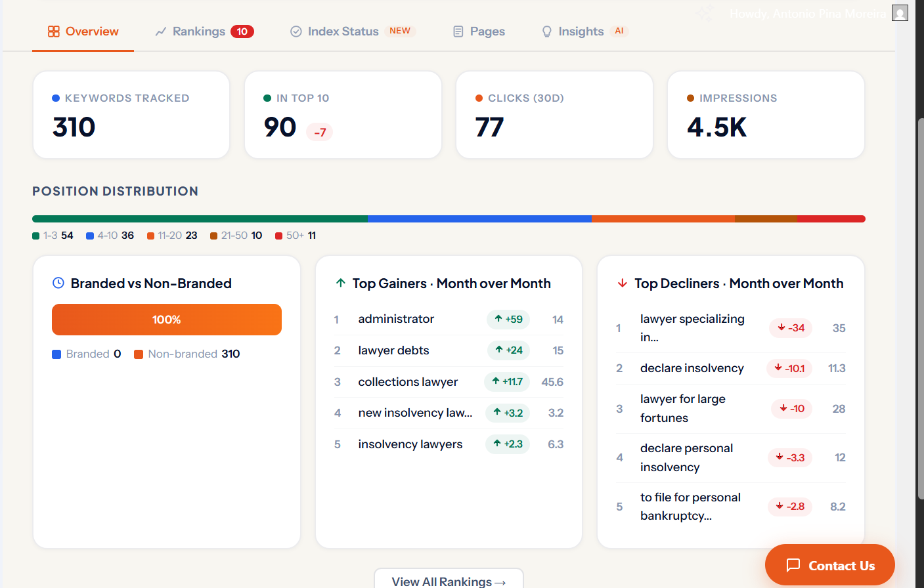Screen dimensions: 924x588
Task: Click the Insights lightbulb icon
Action: point(547,31)
